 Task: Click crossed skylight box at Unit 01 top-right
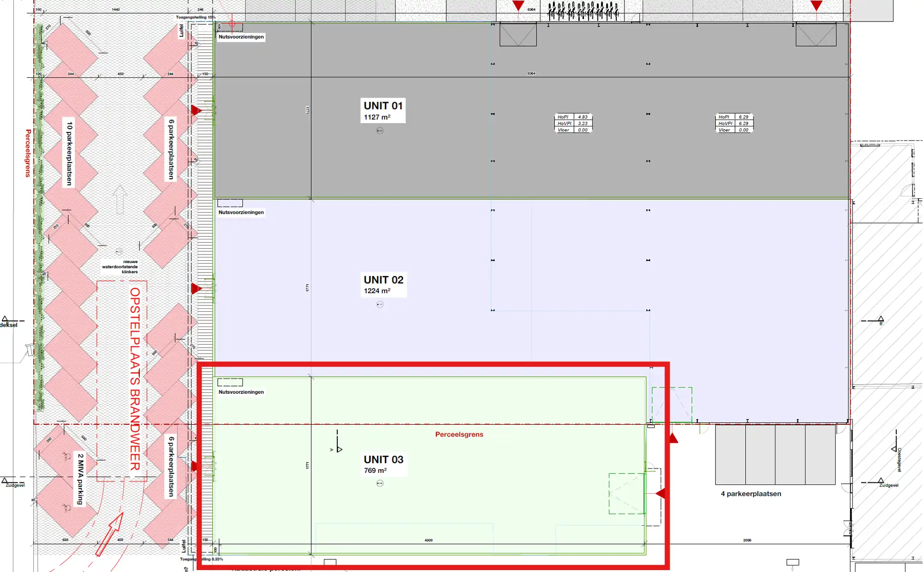[816, 35]
